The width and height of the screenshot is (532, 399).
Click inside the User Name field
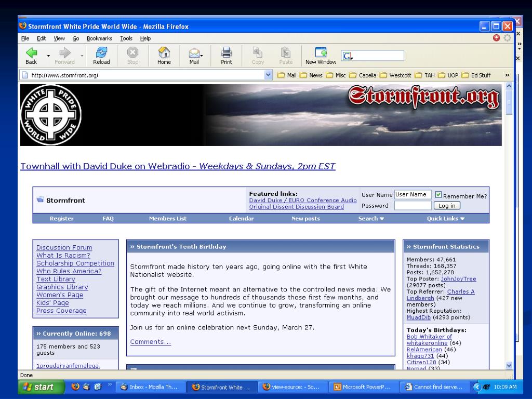point(413,194)
